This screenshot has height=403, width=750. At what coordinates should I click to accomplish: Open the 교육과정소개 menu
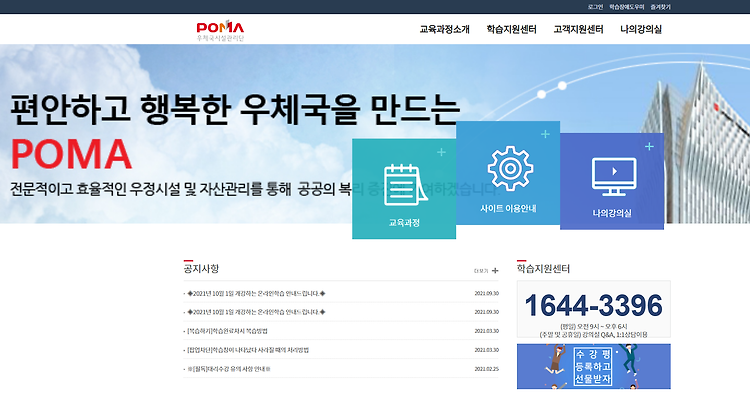(444, 29)
